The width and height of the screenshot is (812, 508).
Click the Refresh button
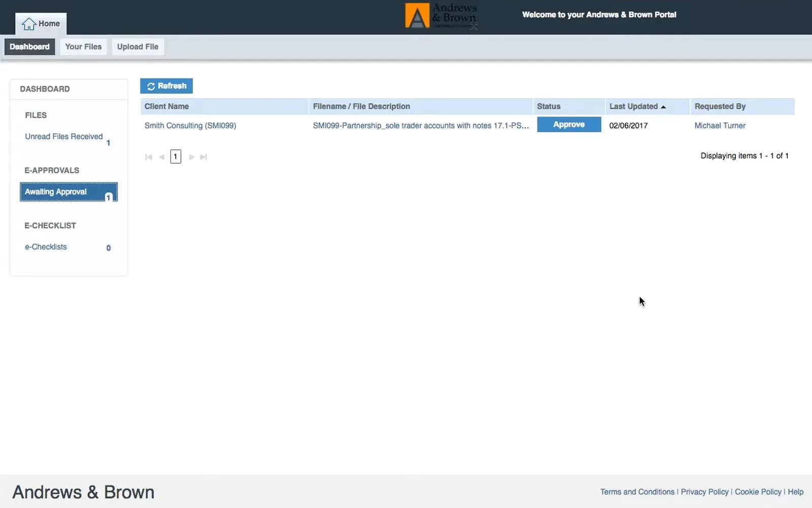click(x=166, y=86)
